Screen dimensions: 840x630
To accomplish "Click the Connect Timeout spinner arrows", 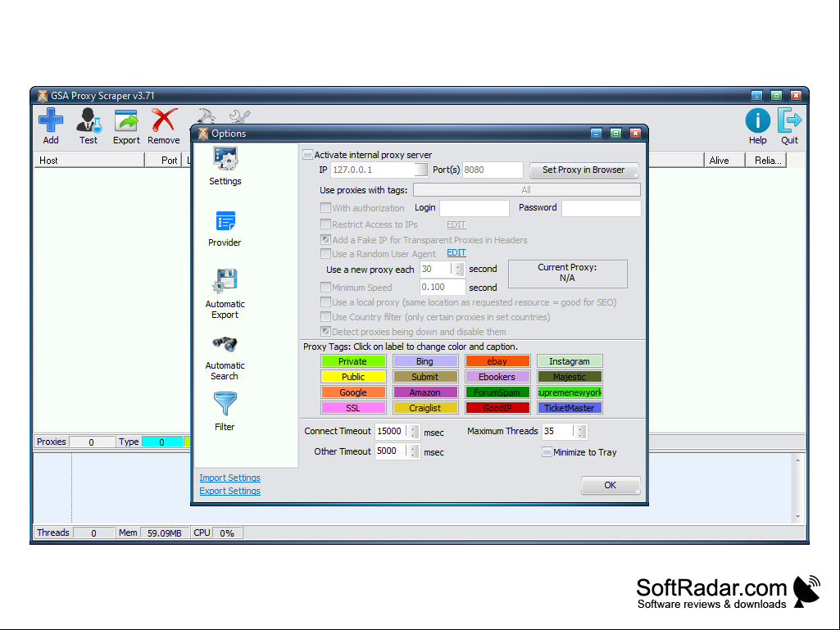I will pos(413,431).
